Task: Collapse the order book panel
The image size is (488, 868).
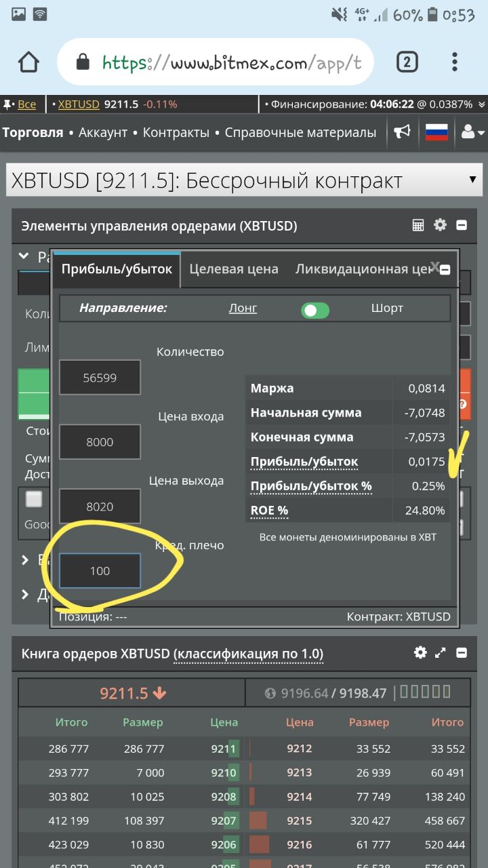Action: tap(462, 653)
